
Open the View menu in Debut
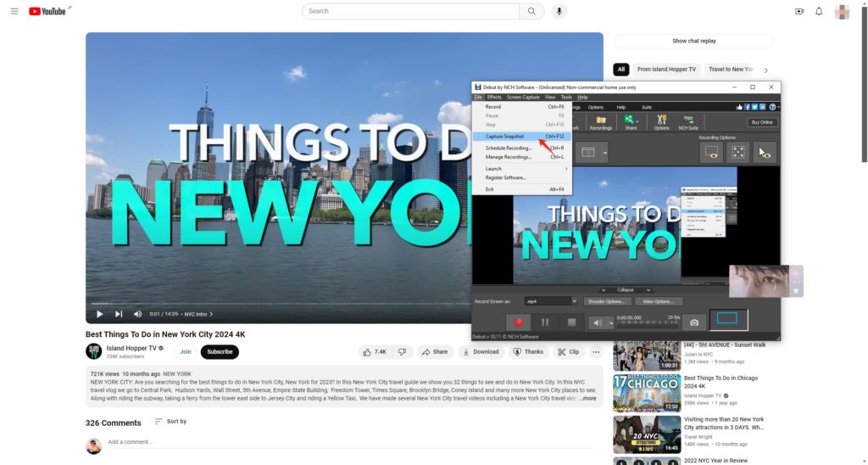(549, 97)
